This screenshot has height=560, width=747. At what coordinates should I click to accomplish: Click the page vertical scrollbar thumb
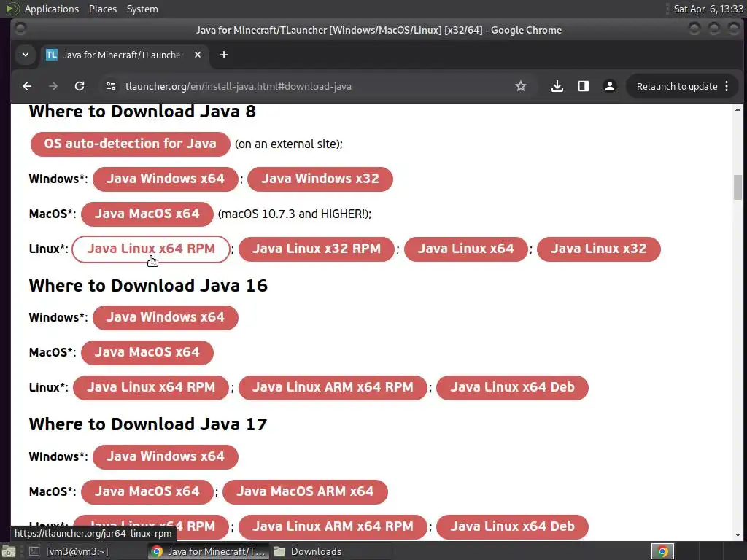(x=738, y=187)
